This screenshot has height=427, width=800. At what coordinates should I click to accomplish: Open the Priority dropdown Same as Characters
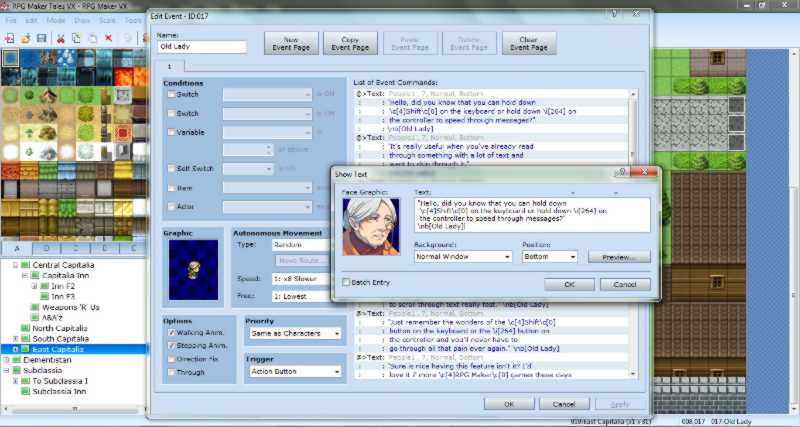293,333
